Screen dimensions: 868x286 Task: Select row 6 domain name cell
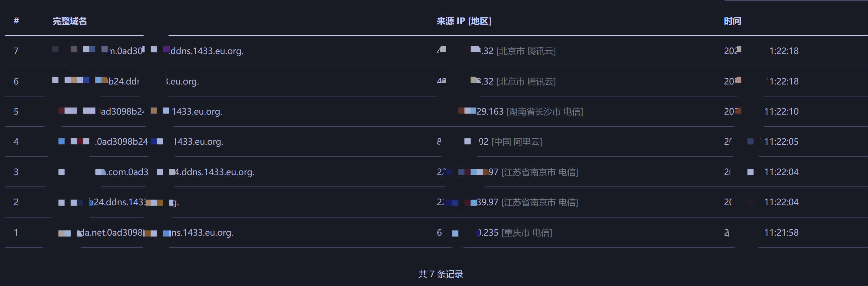coord(126,81)
